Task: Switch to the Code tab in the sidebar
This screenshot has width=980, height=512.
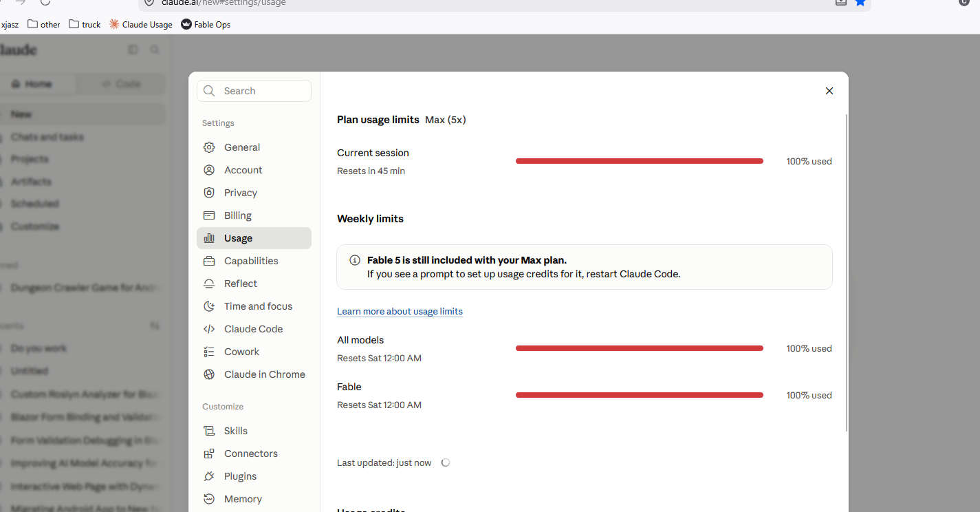Action: tap(121, 84)
